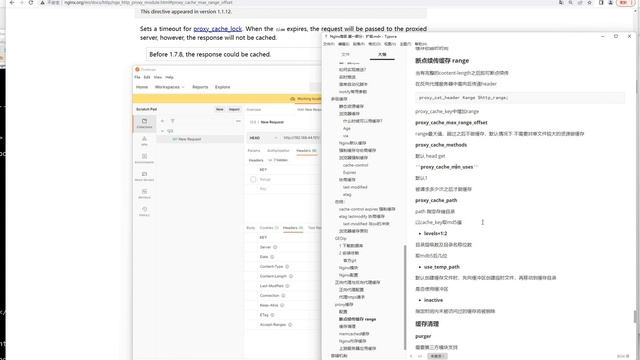Viewport: 640px width, 360px height.
Task: Click 'proxy_cache_path' heading in Typora document
Action: [436, 200]
